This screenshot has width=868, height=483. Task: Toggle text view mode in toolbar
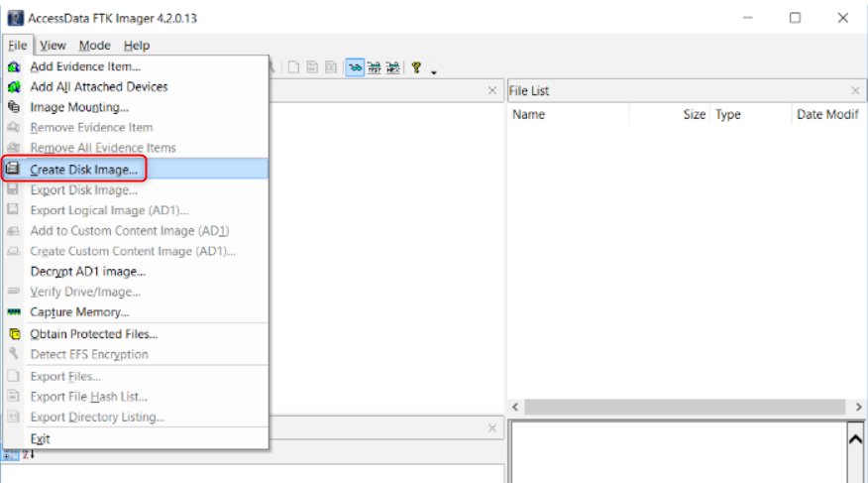click(x=375, y=67)
